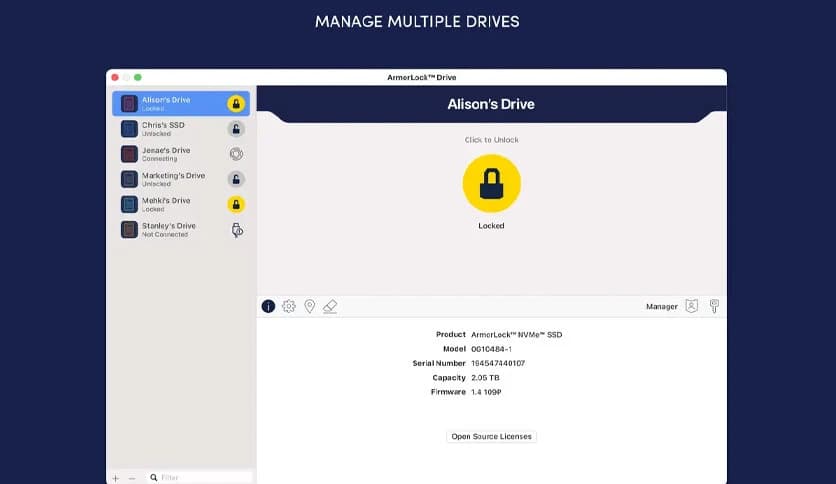The height and width of the screenshot is (484, 836).
Task: Open drive settings gear tab
Action: coord(289,306)
